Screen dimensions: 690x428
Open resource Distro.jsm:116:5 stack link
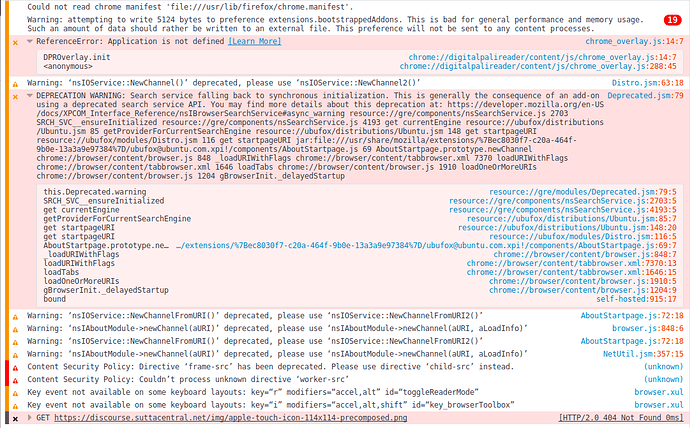coord(583,237)
